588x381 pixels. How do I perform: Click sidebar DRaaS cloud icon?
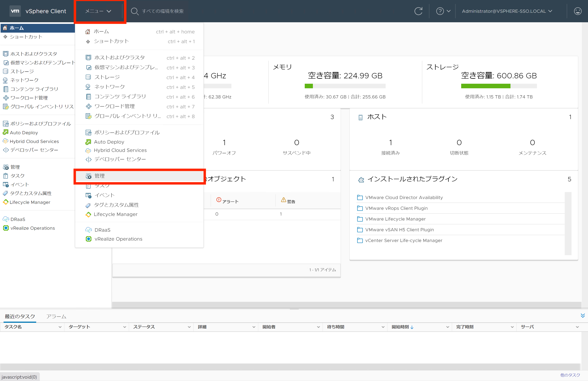tap(6, 219)
